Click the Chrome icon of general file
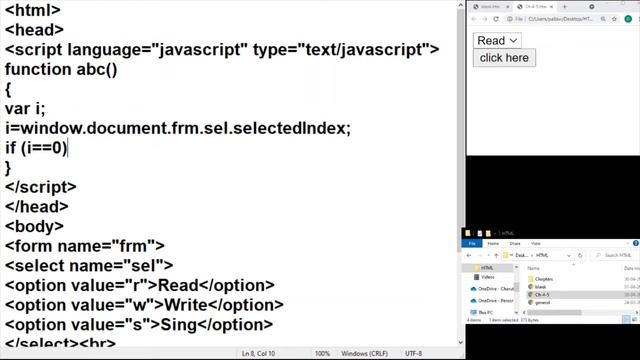This screenshot has height=360, width=640. point(531,302)
